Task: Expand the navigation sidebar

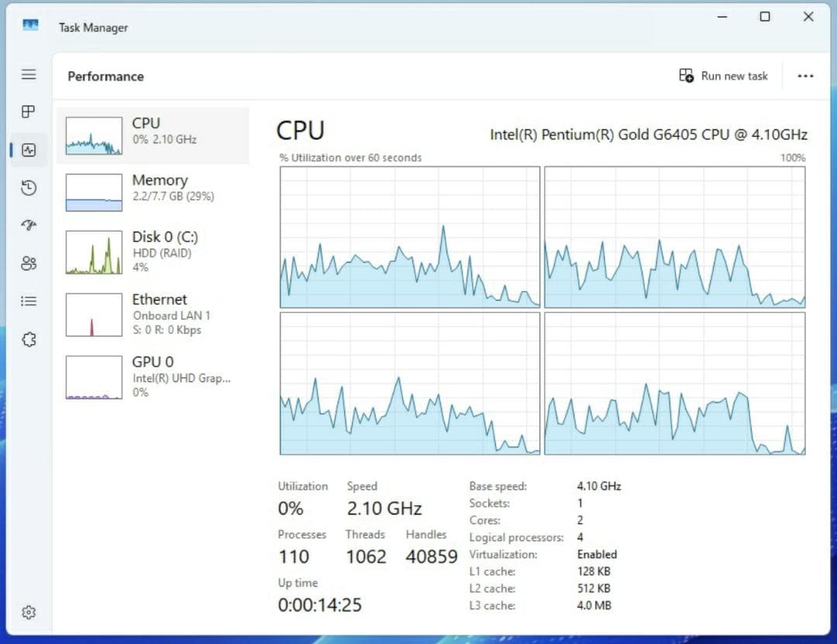Action: point(29,74)
